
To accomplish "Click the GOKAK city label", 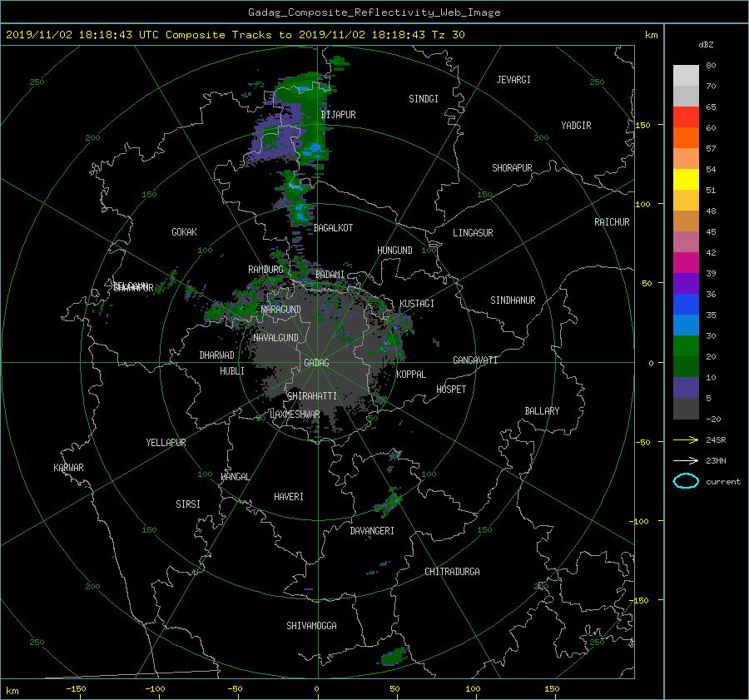I will click(184, 232).
